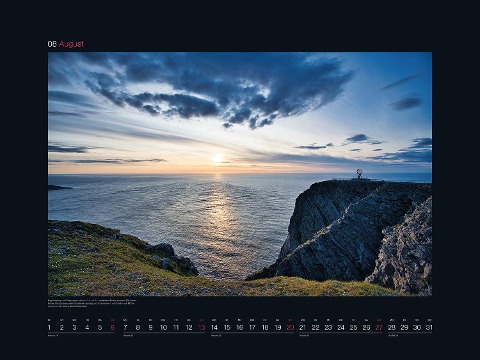
Task: Pick the red Sunday date 6
Action: [112, 327]
